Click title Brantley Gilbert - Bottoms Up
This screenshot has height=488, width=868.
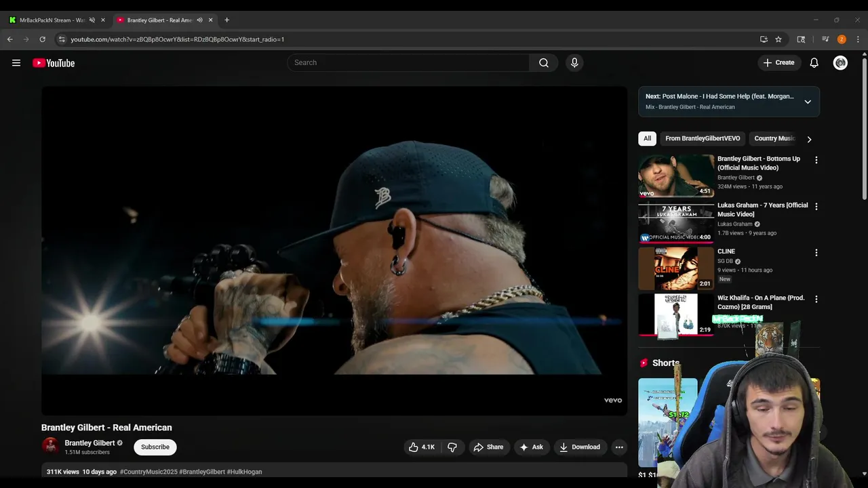click(759, 163)
